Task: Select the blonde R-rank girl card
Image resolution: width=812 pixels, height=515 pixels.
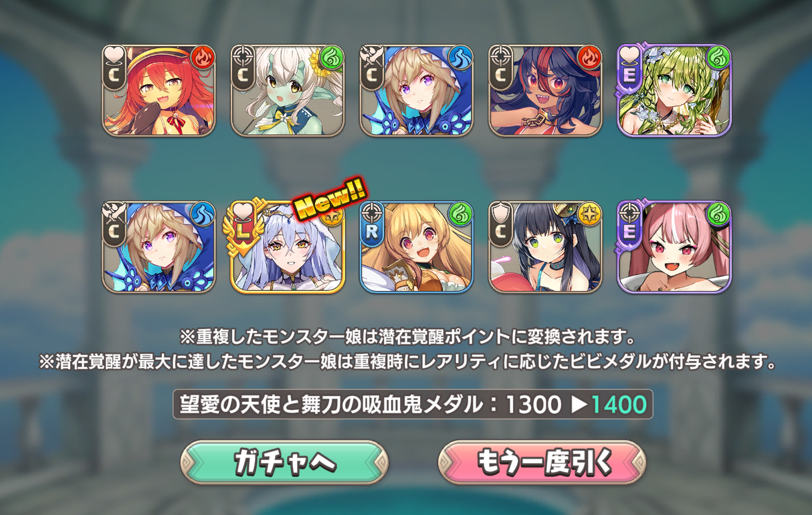Action: 417,247
